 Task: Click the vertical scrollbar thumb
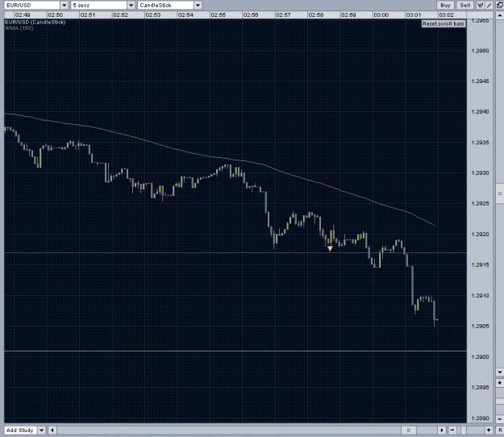point(500,194)
